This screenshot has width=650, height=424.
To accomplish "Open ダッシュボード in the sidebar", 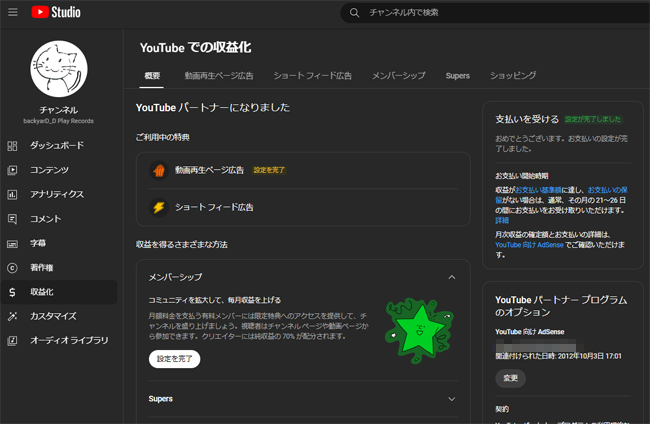I will coord(59,145).
